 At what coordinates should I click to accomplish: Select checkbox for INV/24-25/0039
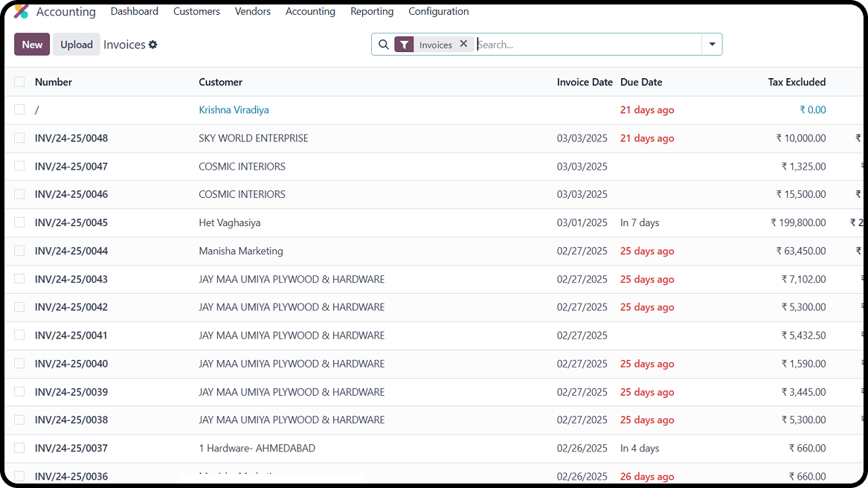point(19,391)
